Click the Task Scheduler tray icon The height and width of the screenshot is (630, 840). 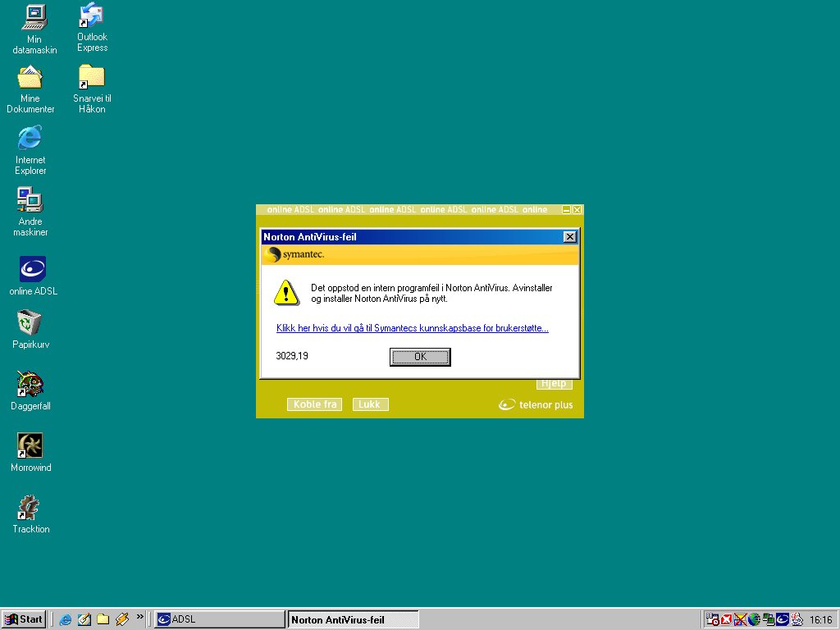[712, 619]
